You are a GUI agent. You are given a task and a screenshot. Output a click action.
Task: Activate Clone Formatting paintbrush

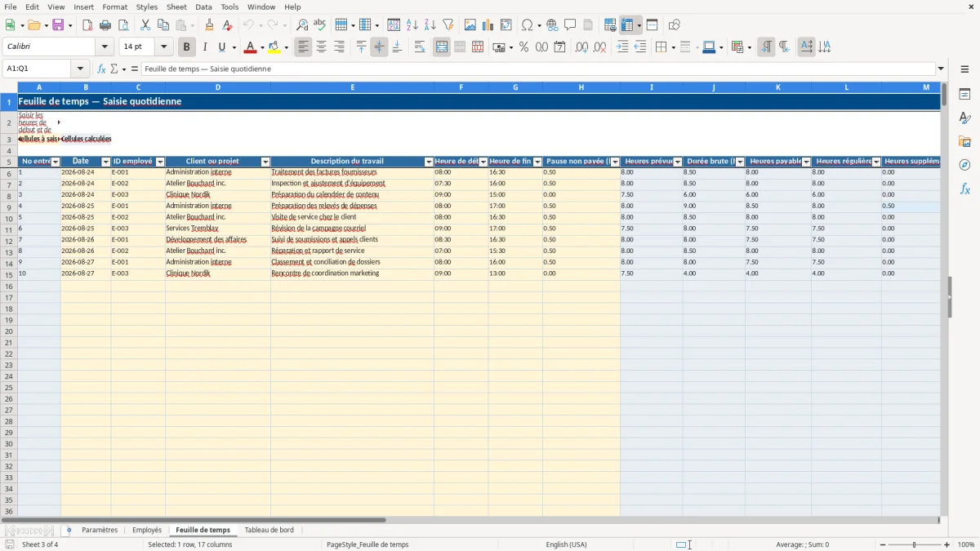209,25
